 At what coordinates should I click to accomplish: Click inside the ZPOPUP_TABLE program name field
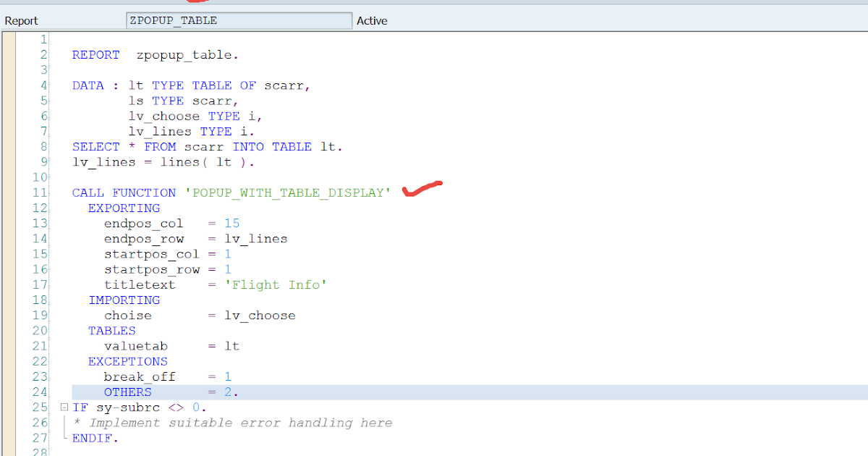(x=239, y=20)
